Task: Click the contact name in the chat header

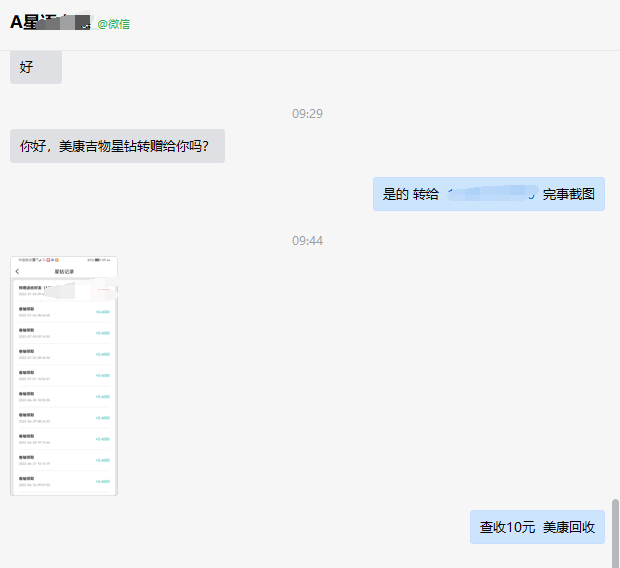Action: [30, 23]
